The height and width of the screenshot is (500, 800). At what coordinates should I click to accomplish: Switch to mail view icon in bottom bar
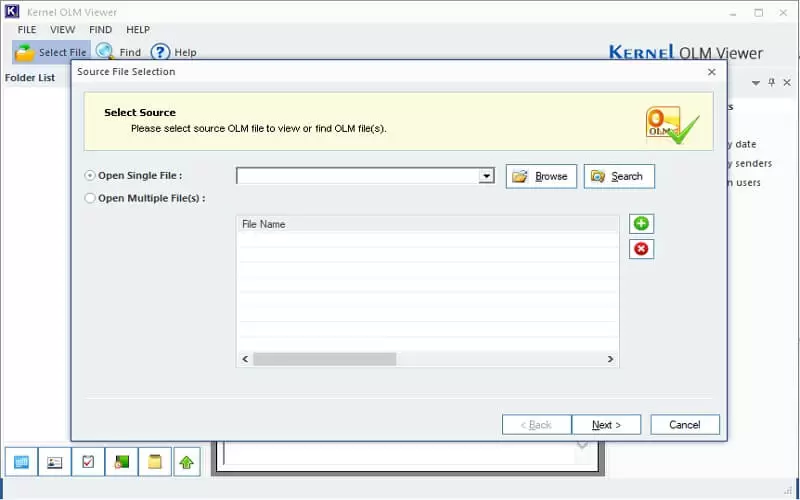[x=21, y=462]
